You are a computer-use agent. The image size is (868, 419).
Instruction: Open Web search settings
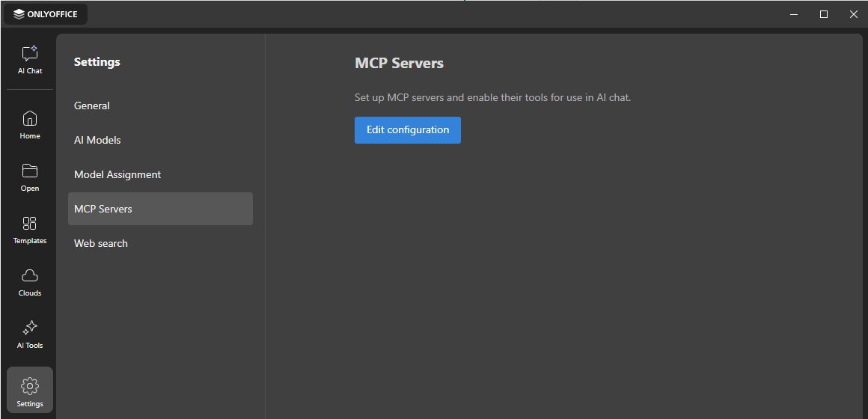161,243
